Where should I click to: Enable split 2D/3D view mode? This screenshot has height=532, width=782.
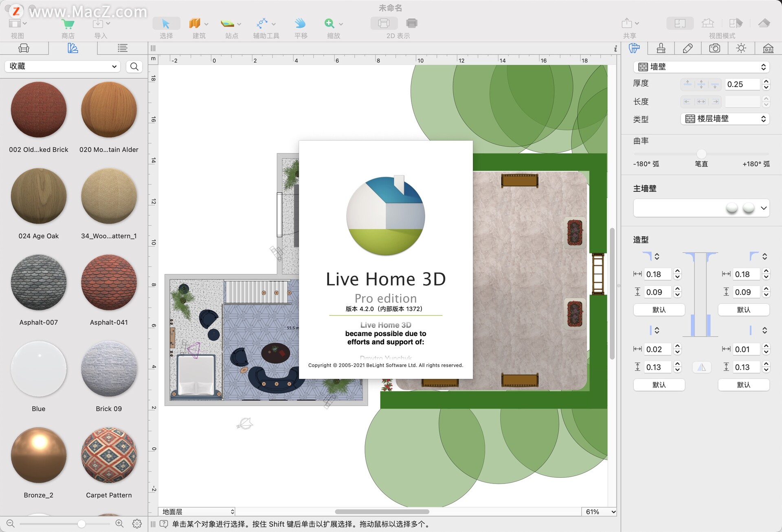click(736, 23)
